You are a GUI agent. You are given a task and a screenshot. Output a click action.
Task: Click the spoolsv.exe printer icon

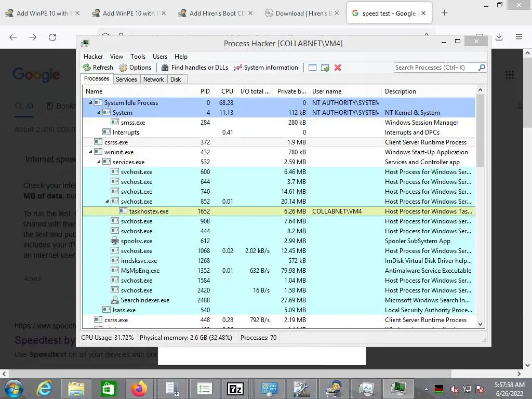point(115,241)
